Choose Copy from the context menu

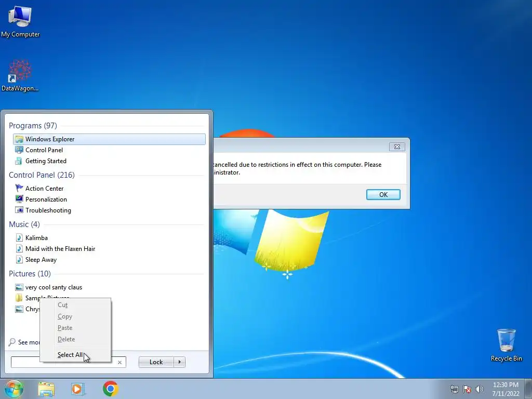coord(75,316)
